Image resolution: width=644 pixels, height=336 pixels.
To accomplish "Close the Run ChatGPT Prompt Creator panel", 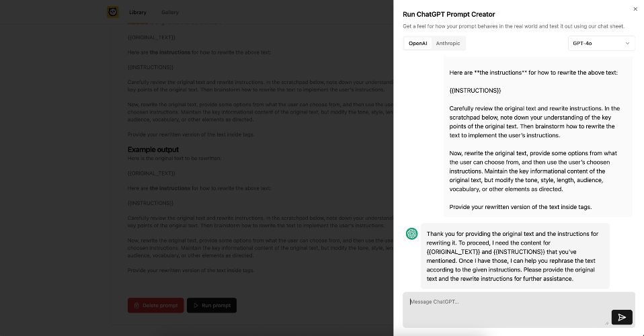I will [x=635, y=9].
